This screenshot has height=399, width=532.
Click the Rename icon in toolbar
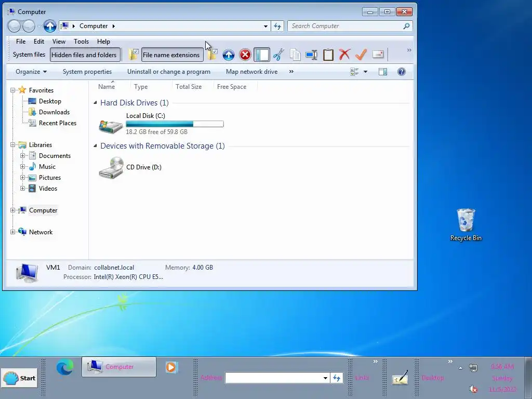tap(311, 55)
